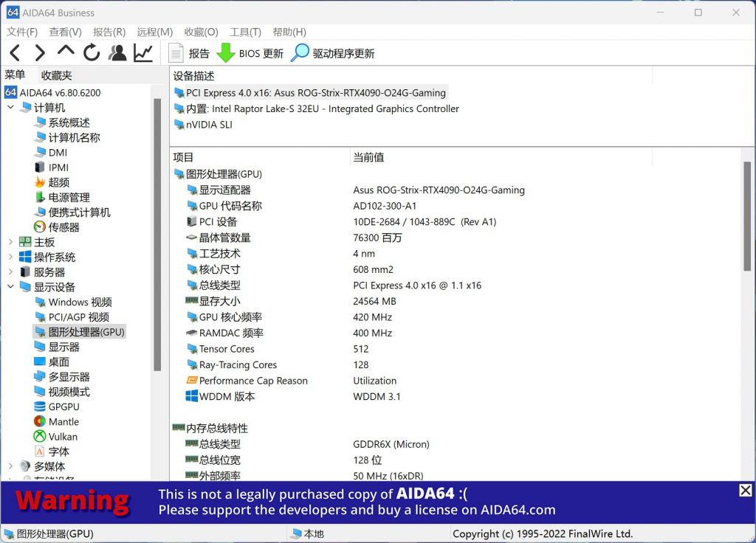Dismiss the Warning banner with its close button

coord(745,490)
